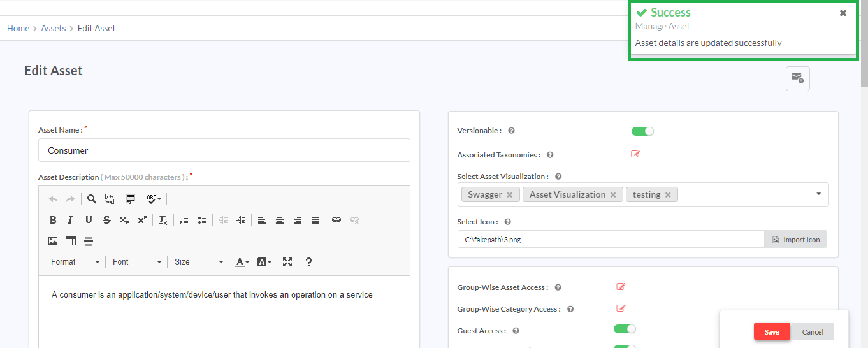
Task: Show help for Group-Wise Category Access
Action: (x=570, y=309)
